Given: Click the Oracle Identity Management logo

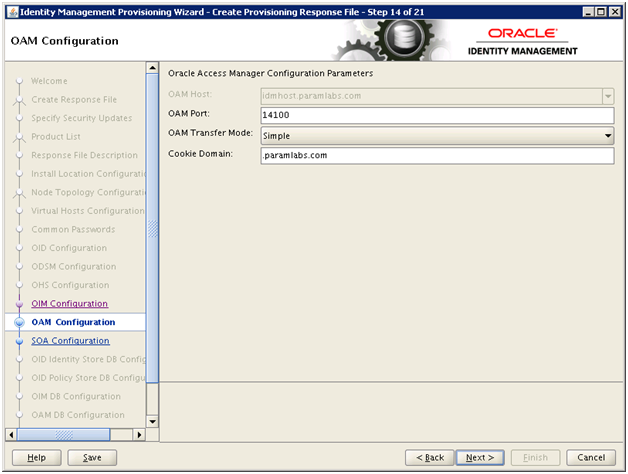Looking at the screenshot, I should (x=522, y=42).
